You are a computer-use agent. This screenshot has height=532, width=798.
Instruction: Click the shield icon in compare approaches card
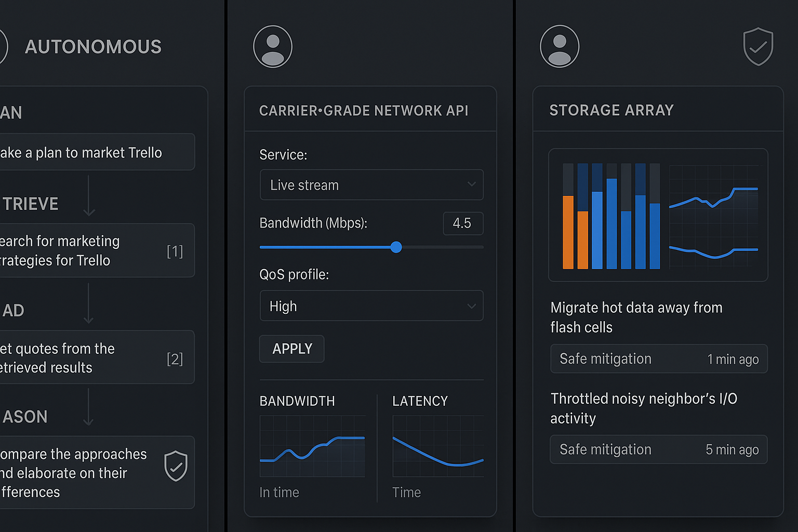click(176, 465)
